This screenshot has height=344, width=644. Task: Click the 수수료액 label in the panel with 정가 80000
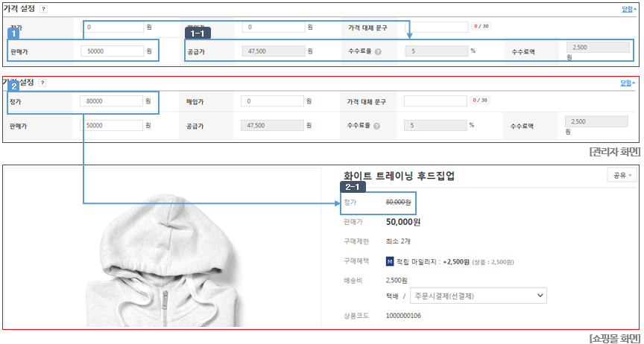pos(521,126)
